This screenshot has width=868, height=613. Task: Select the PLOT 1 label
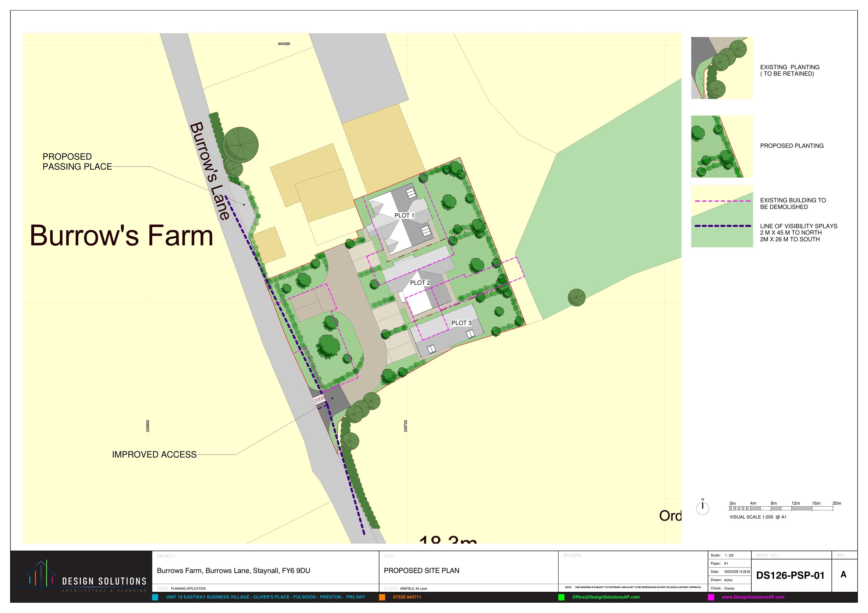(x=404, y=216)
